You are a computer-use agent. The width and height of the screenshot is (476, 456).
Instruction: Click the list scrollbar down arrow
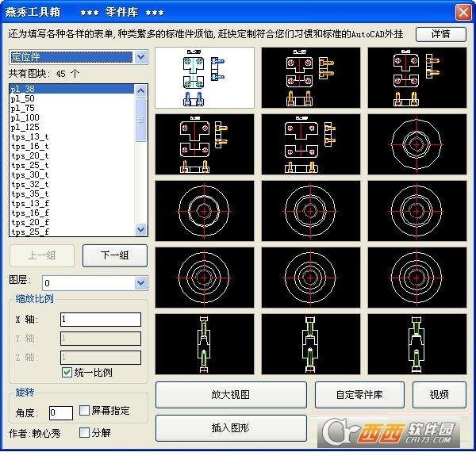tap(141, 230)
